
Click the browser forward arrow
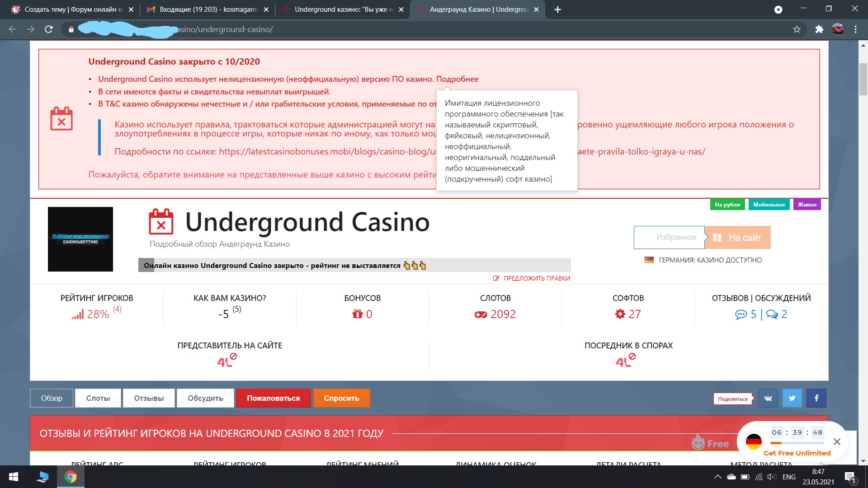point(30,29)
